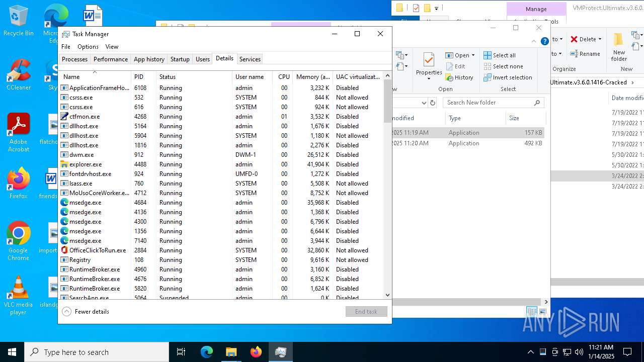Open Quick Access Toolbar customize dropdown
The width and height of the screenshot is (644, 362).
point(437,8)
